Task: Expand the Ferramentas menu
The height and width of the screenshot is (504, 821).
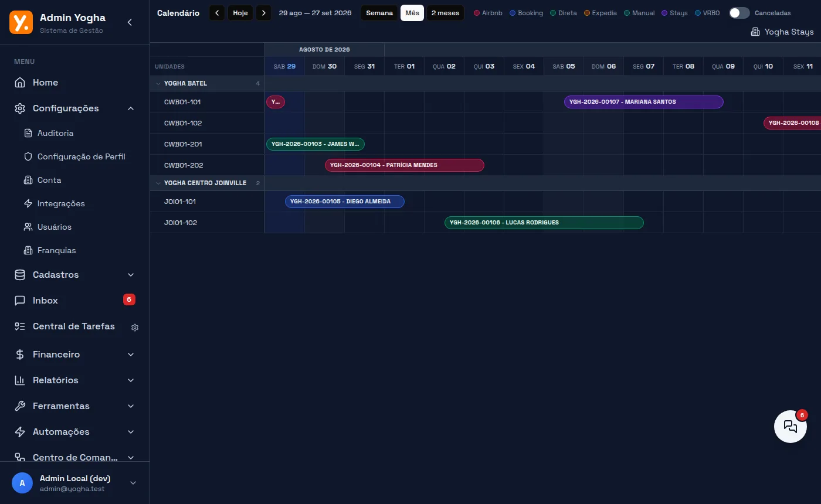Action: coord(131,406)
